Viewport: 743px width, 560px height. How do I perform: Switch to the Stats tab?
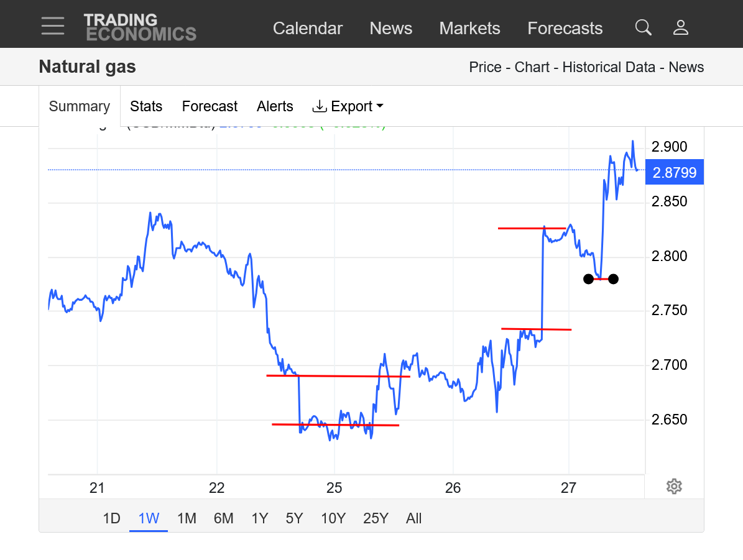[146, 106]
